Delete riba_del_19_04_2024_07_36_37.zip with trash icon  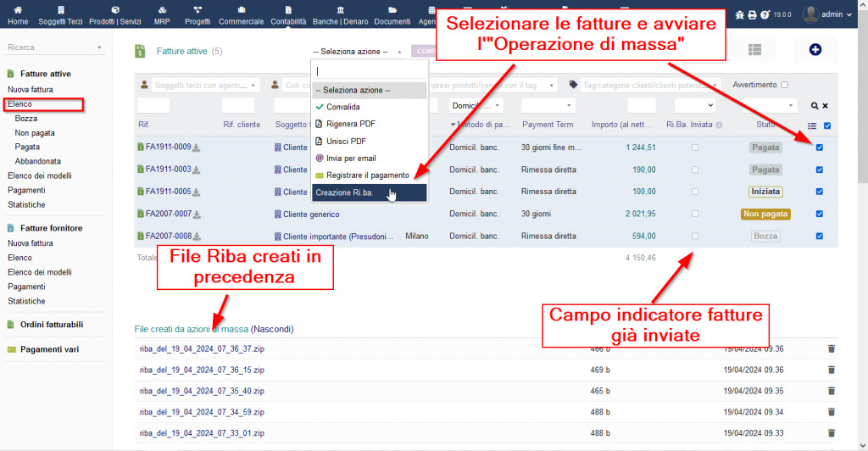point(831,348)
